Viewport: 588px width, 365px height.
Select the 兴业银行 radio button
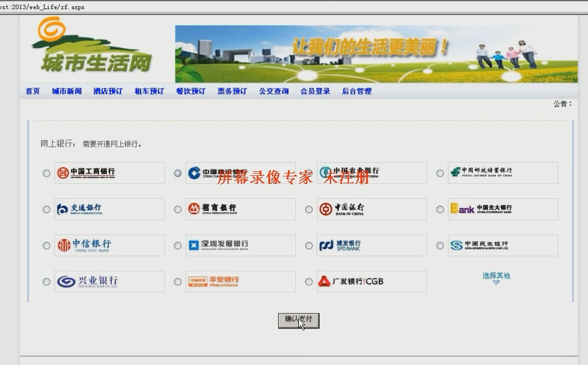46,282
